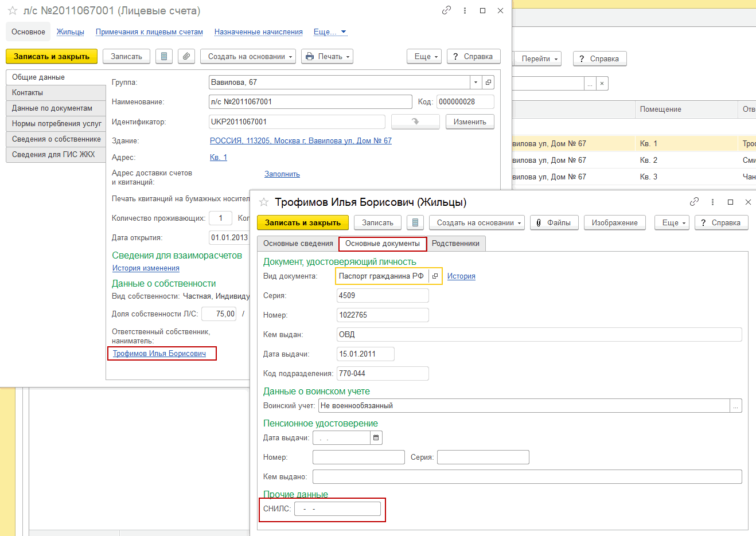Click the favorite star next to Трофимов Илья Борисович
Viewport: 756px width, 536px height.
[x=264, y=202]
